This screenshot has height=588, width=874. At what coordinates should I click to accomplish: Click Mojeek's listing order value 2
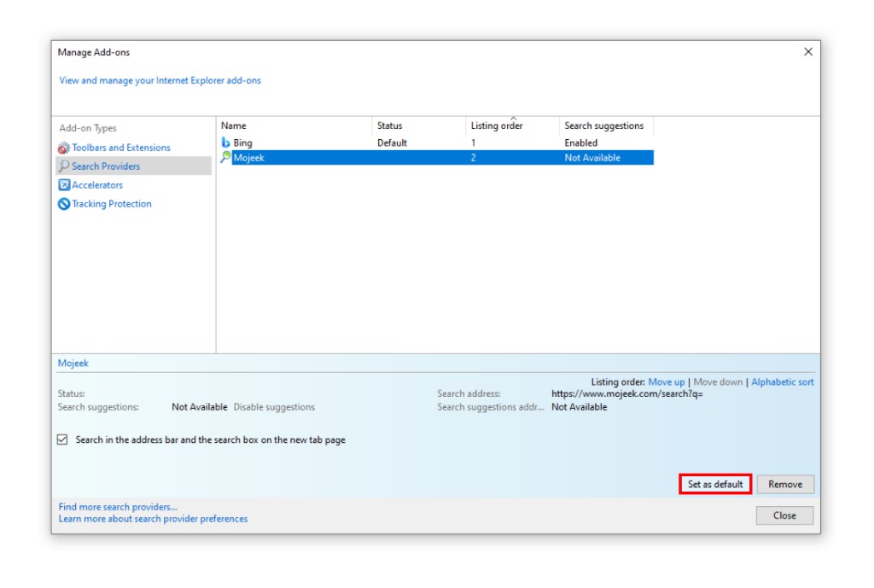point(473,158)
